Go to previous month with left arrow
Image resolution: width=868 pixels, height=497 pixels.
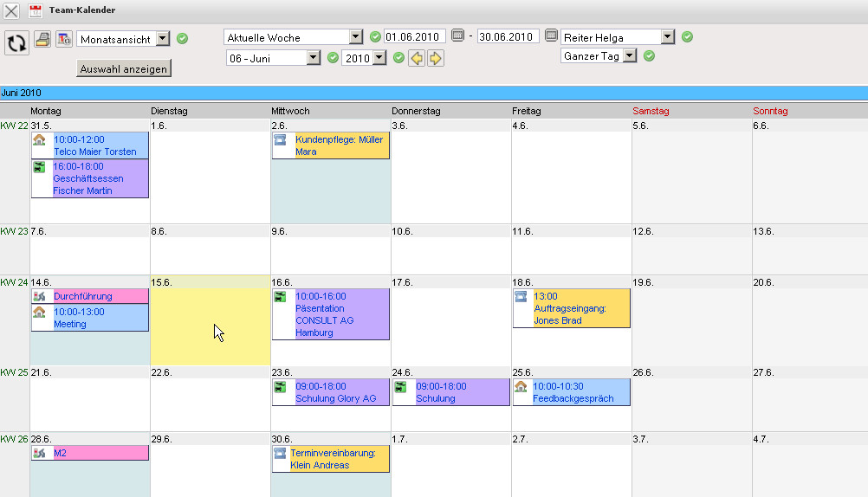click(418, 58)
